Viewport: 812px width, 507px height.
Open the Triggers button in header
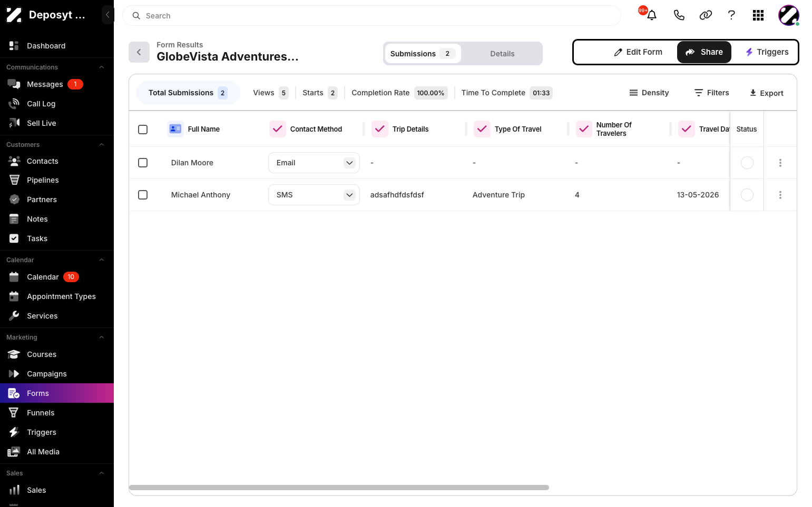[767, 52]
